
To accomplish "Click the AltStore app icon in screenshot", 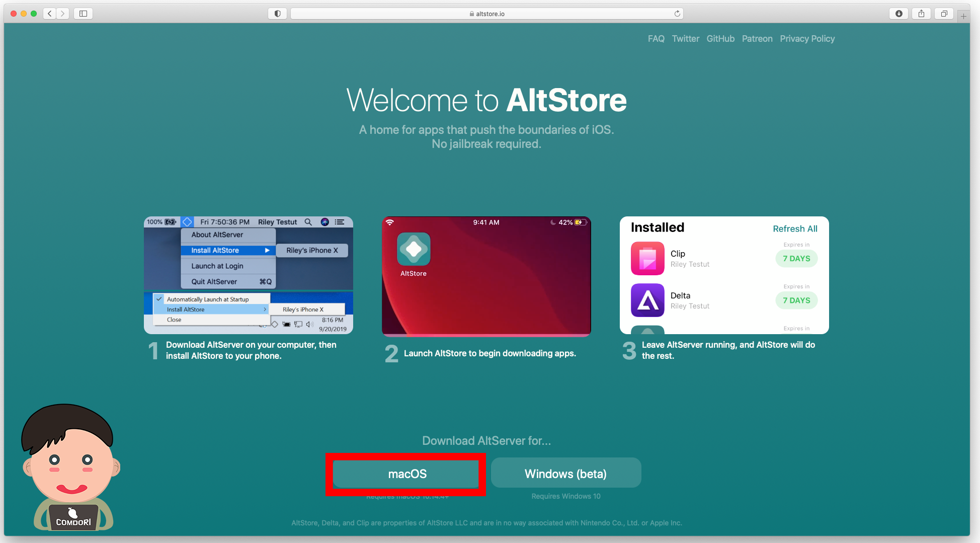I will pyautogui.click(x=414, y=249).
